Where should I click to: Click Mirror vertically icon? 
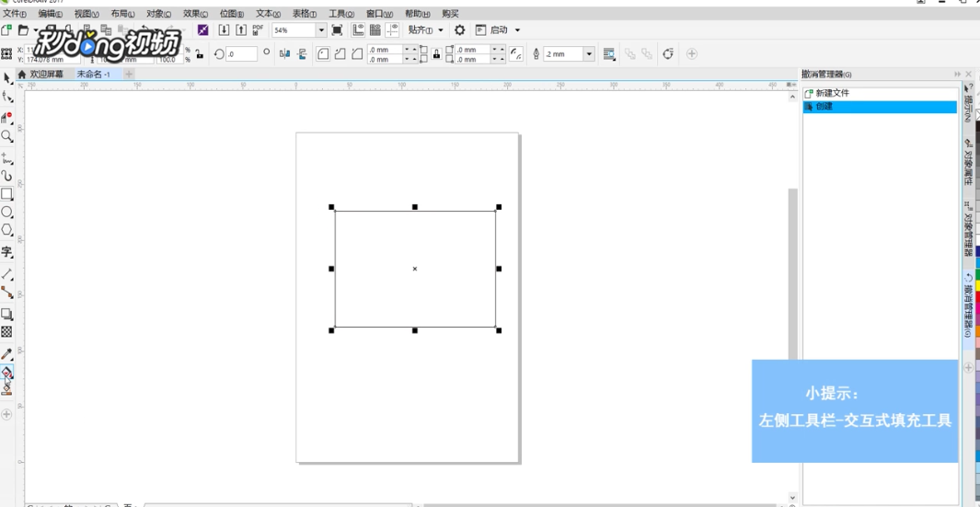(303, 53)
